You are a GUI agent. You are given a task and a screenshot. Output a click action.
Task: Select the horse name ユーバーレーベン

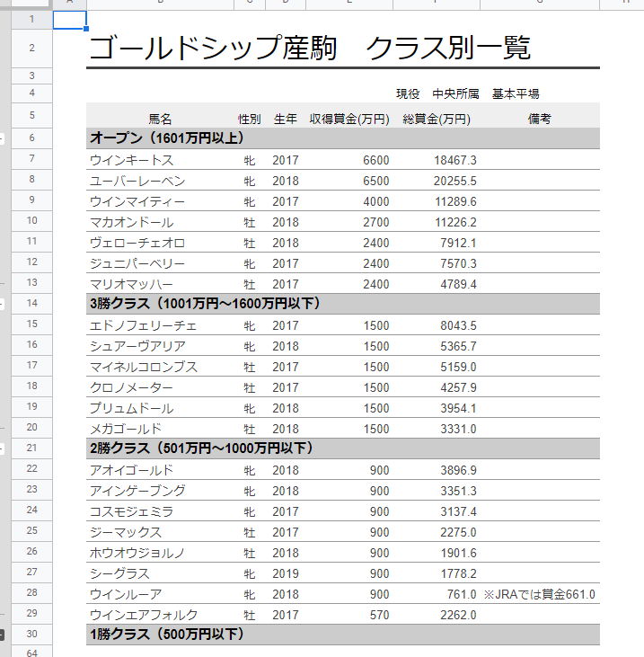[137, 181]
